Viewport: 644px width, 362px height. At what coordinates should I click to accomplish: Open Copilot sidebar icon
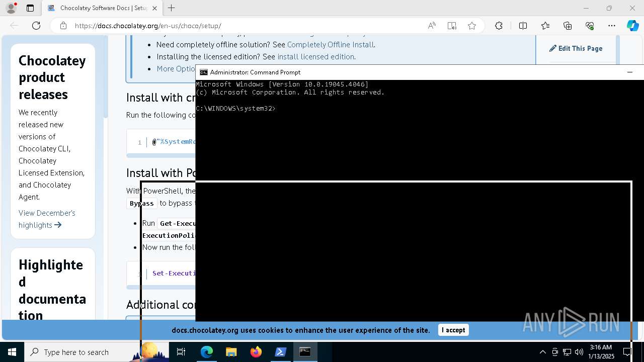click(632, 26)
